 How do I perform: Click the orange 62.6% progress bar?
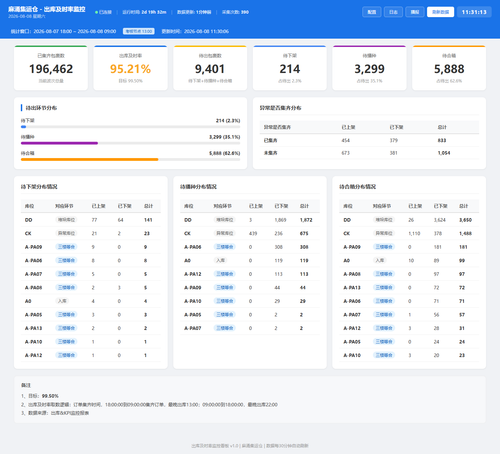(89, 159)
